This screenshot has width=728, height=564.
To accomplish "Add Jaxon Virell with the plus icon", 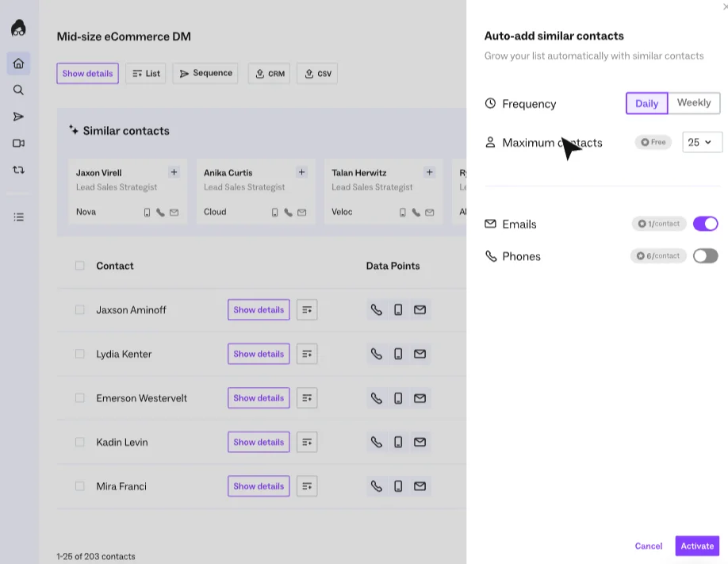I will click(x=174, y=172).
